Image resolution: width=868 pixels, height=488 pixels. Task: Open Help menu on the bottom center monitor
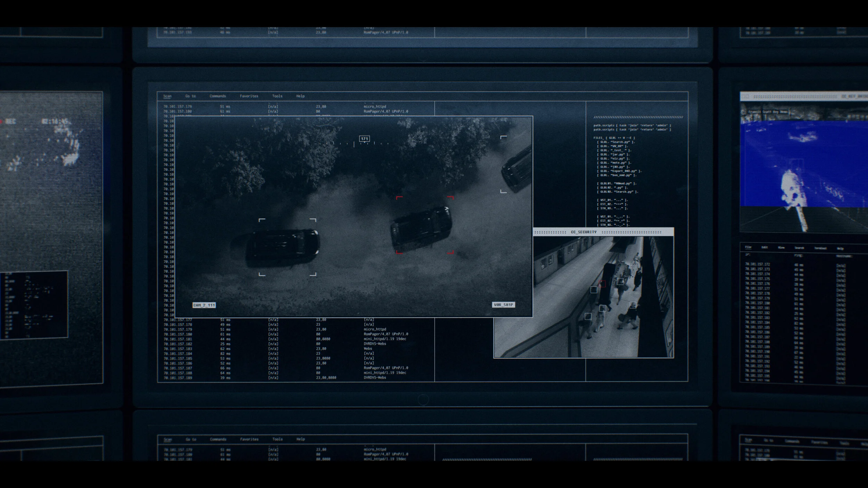click(x=301, y=439)
